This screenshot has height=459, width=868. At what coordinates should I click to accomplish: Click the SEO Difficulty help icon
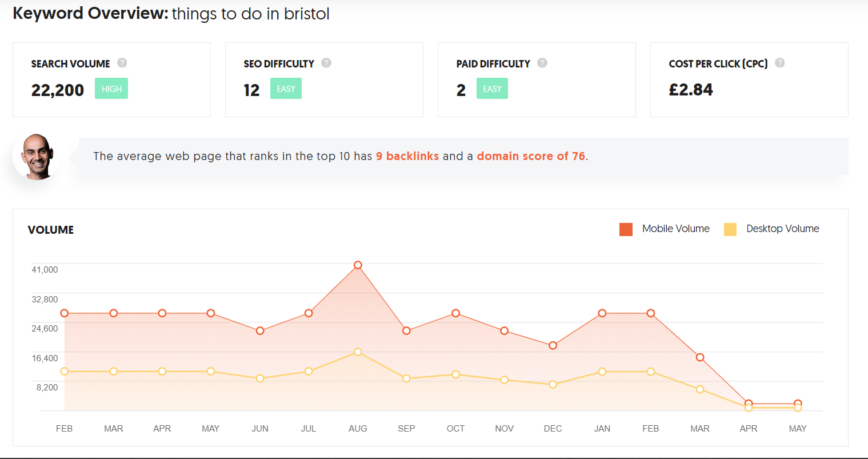[326, 63]
